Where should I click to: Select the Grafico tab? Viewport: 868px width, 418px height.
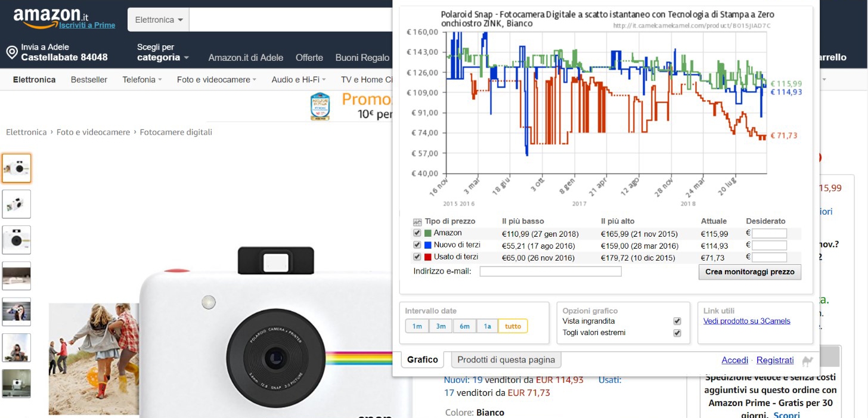click(x=422, y=360)
